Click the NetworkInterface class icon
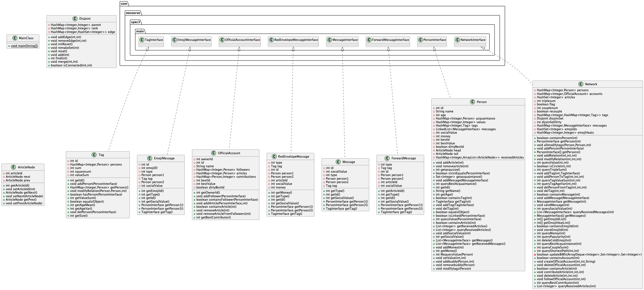Viewport: 644px width, 290px height. [458, 40]
